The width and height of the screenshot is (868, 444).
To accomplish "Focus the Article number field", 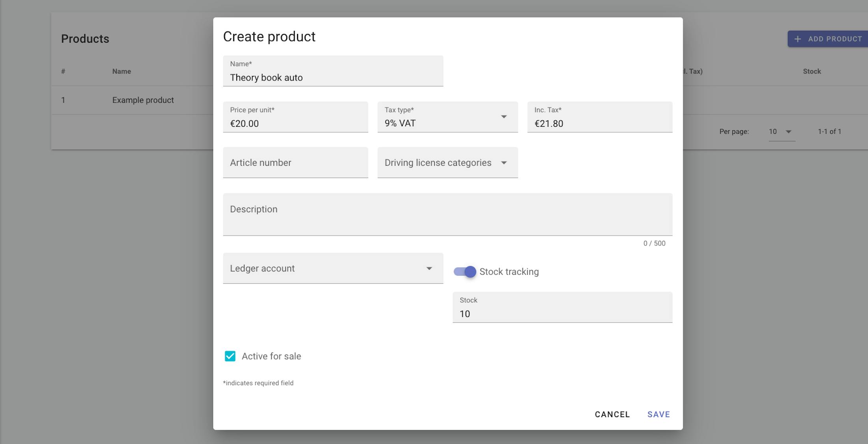I will 296,163.
